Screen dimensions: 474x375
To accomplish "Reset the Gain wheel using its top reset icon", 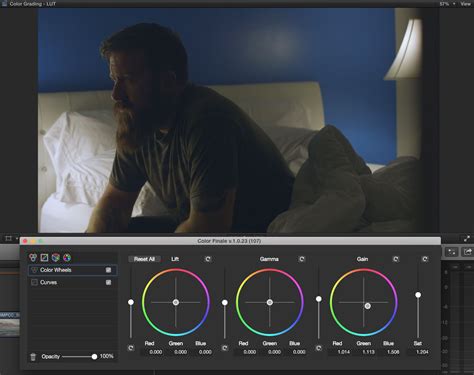I will [x=396, y=259].
